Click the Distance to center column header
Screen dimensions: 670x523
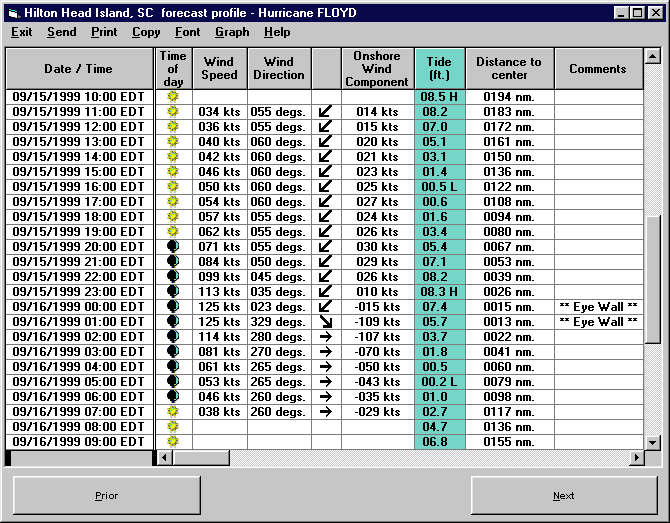[x=509, y=69]
